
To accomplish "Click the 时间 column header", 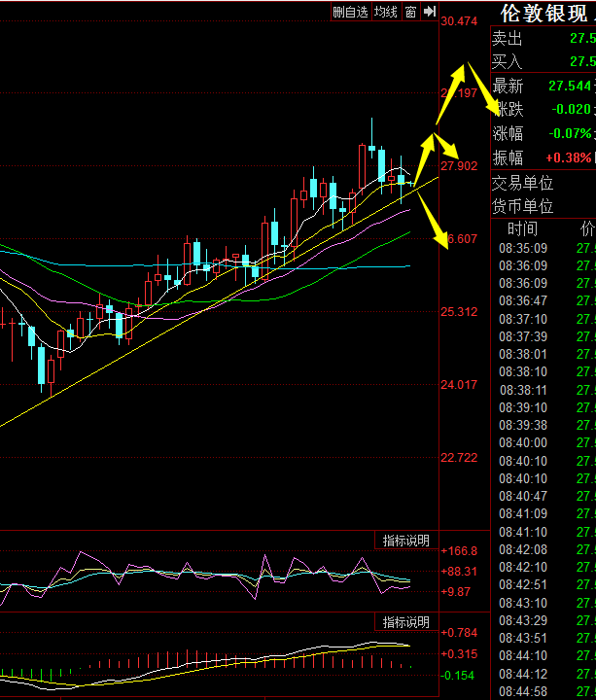I will coord(523,229).
